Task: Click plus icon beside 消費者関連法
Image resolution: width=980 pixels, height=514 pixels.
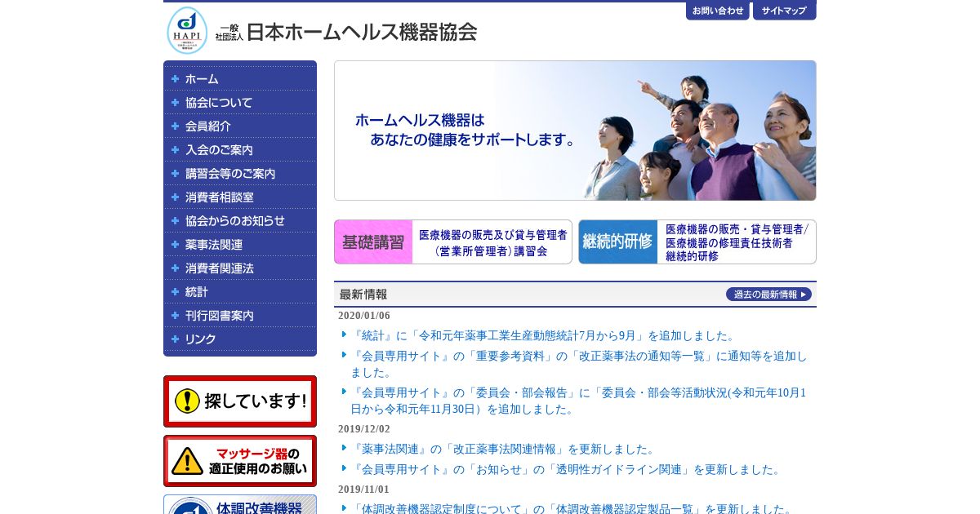Action: point(175,268)
